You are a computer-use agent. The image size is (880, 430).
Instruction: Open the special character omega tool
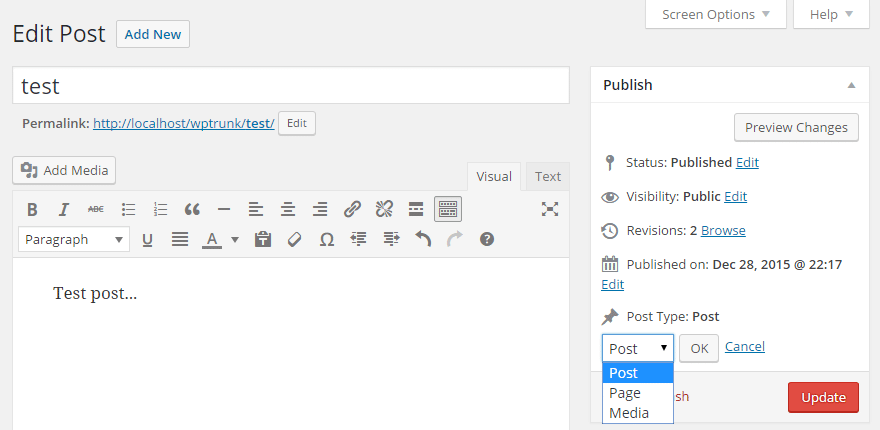[x=326, y=240]
